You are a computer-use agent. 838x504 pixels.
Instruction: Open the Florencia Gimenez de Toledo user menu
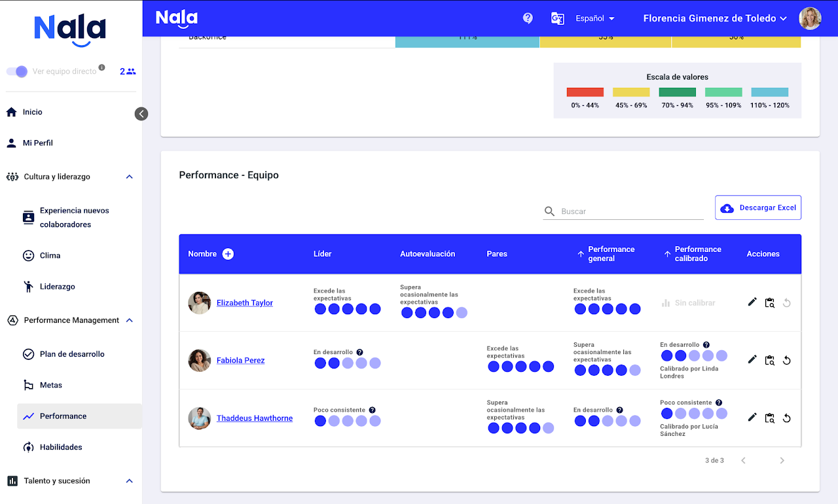tap(715, 18)
